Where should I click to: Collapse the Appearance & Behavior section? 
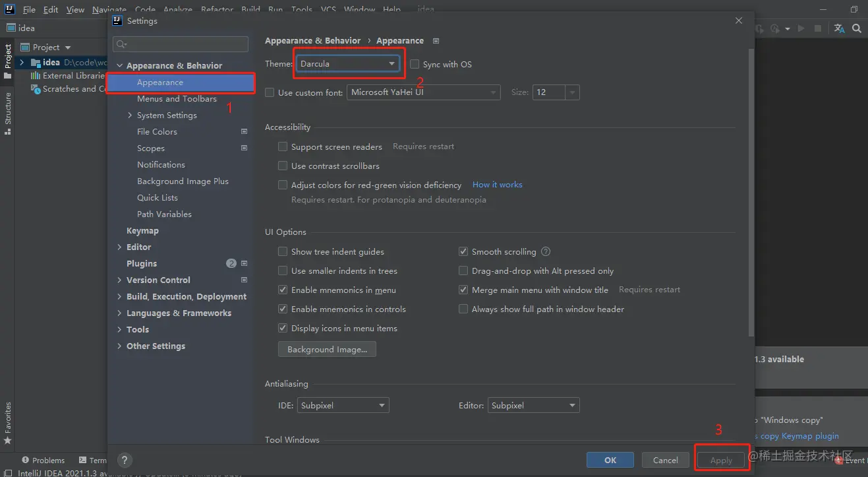(119, 65)
